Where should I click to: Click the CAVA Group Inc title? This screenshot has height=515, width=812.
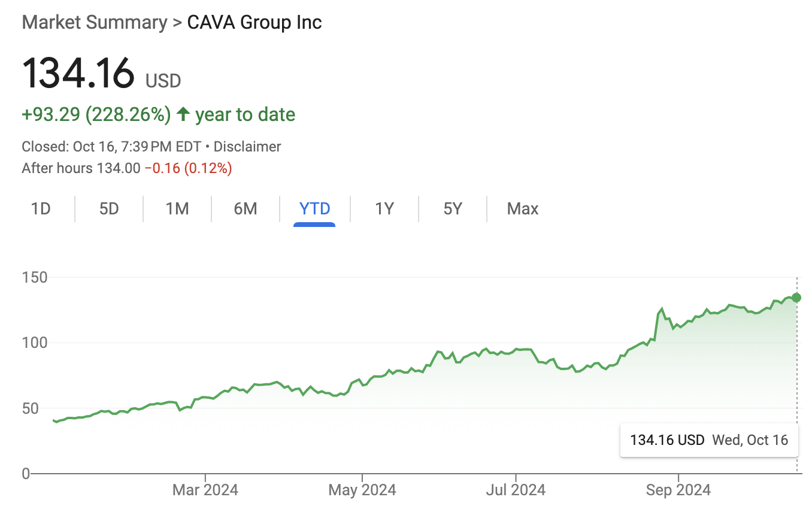point(254,22)
